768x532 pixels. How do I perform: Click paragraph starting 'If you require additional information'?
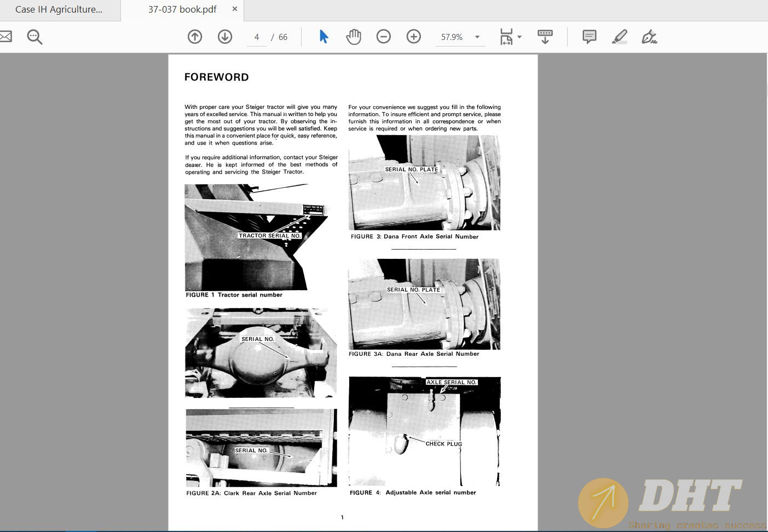click(261, 164)
